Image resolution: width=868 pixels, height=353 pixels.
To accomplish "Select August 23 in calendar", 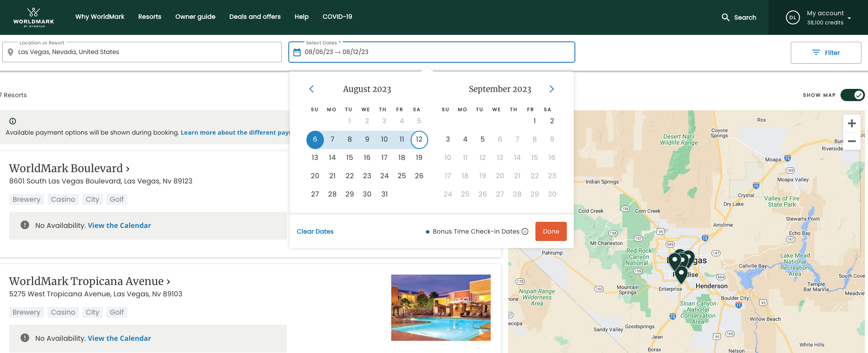I will click(367, 176).
